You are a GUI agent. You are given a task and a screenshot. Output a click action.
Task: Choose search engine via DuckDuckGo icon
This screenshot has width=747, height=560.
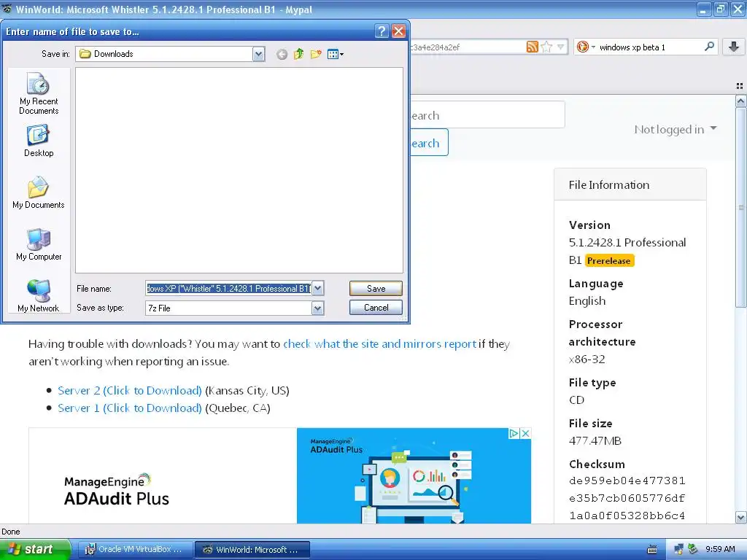tap(586, 47)
